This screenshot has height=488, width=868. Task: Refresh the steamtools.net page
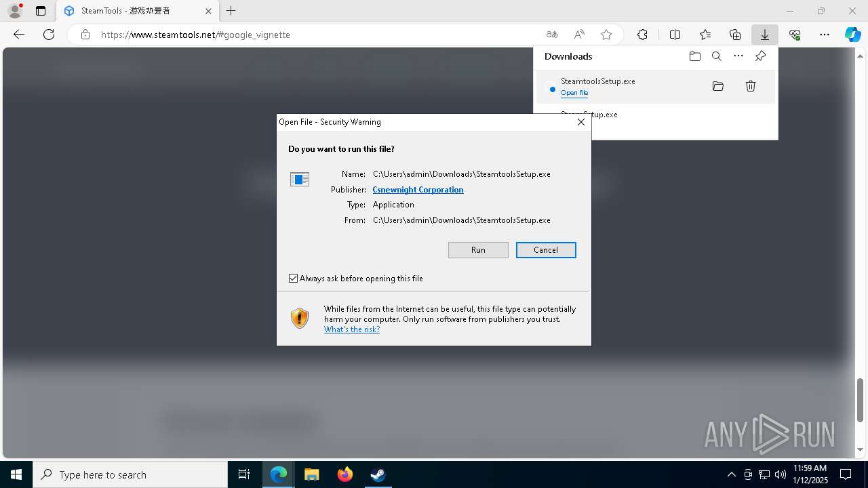(x=49, y=35)
